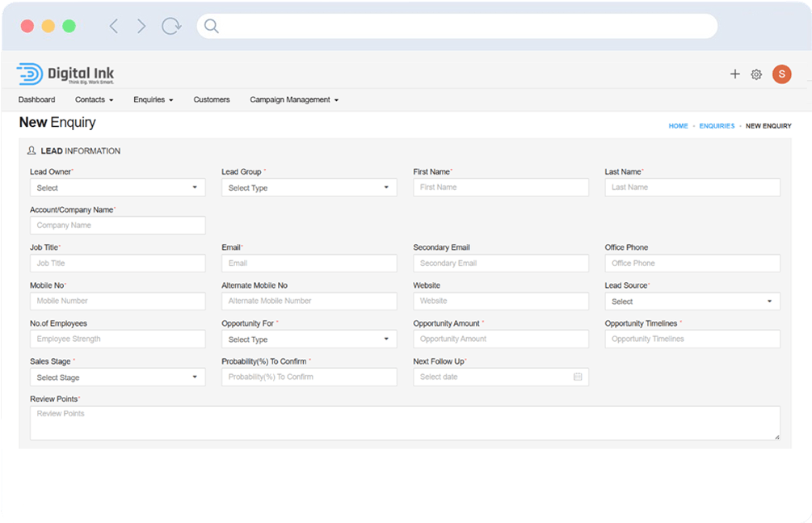Image resolution: width=812 pixels, height=523 pixels.
Task: Open calendar icon in Next Follow Up
Action: coord(578,377)
